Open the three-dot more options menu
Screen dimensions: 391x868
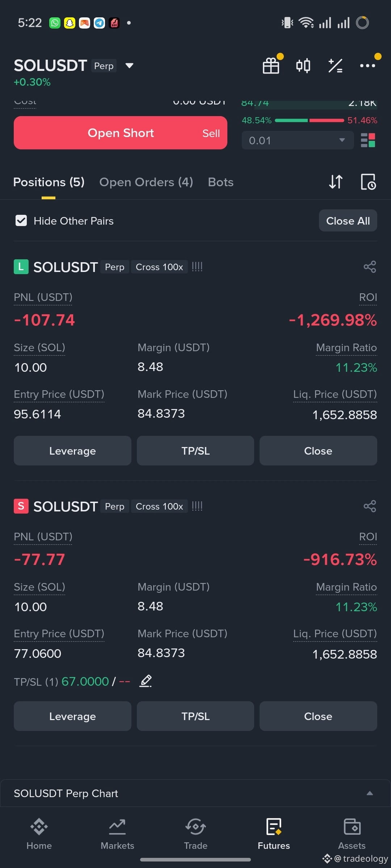[x=367, y=66]
